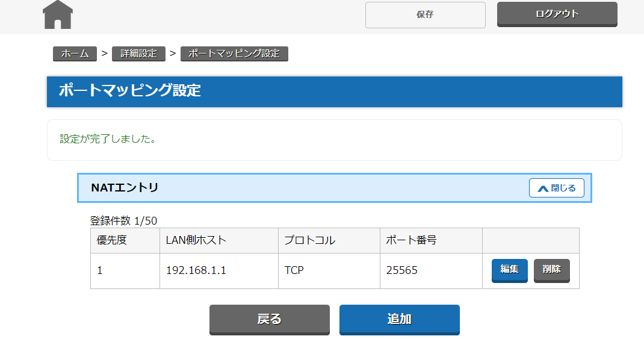The height and width of the screenshot is (339, 644).
Task: Log out with the ログアウト button
Action: 557,14
